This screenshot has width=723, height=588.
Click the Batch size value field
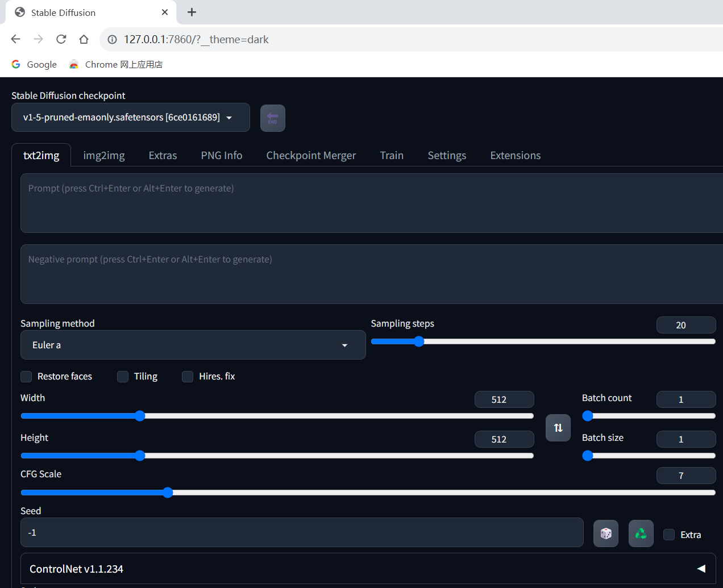[x=686, y=439]
